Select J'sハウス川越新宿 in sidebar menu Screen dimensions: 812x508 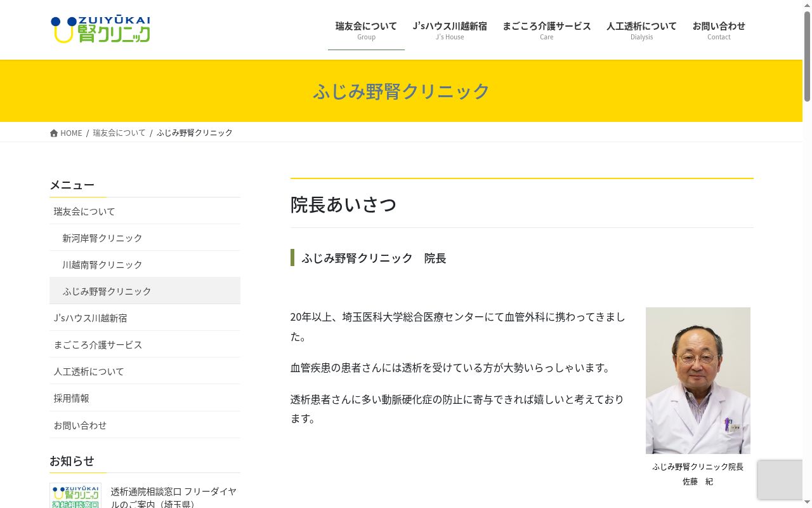145,317
